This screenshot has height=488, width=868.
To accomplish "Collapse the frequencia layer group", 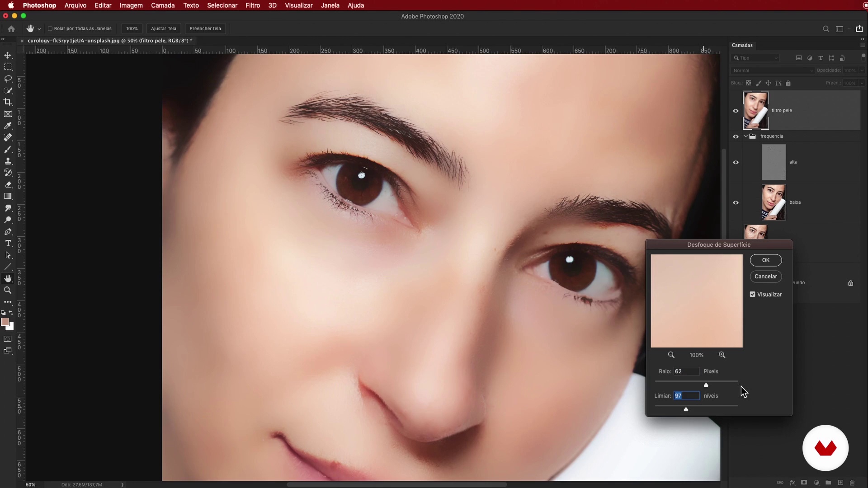I will 745,136.
